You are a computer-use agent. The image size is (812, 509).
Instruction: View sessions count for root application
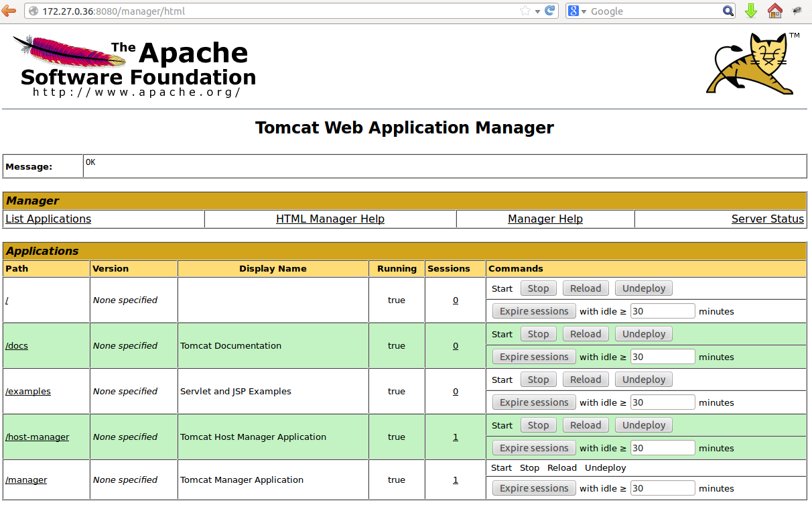[456, 300]
